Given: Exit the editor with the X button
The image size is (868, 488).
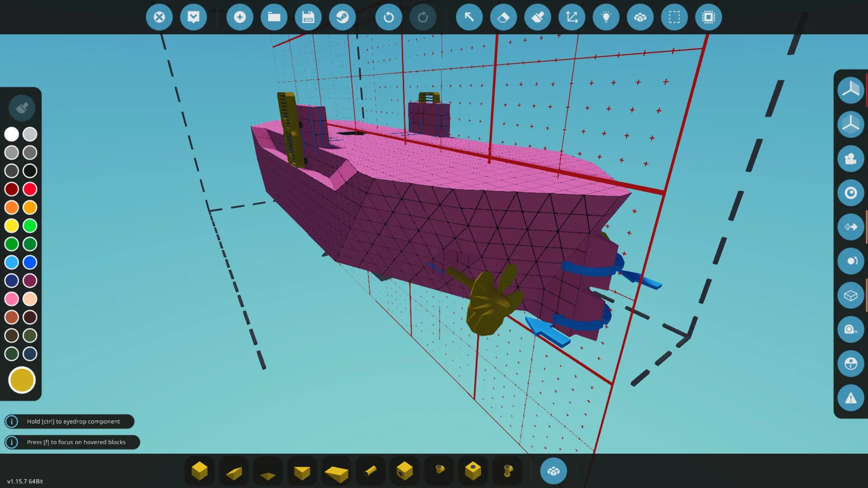Looking at the screenshot, I should point(159,17).
